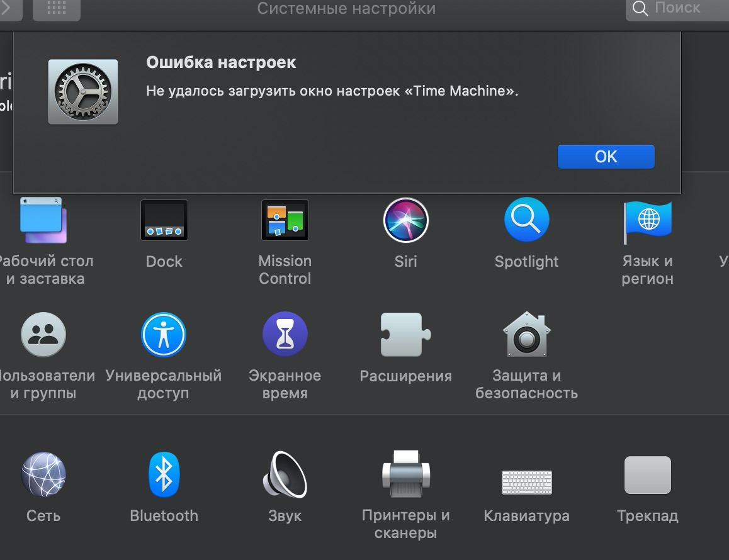This screenshot has width=729, height=560.
Task: Open Пользователи и группы (Users & Groups)
Action: [43, 335]
